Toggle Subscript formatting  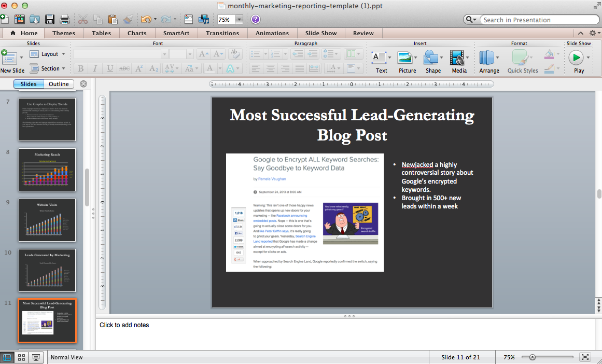click(x=153, y=69)
